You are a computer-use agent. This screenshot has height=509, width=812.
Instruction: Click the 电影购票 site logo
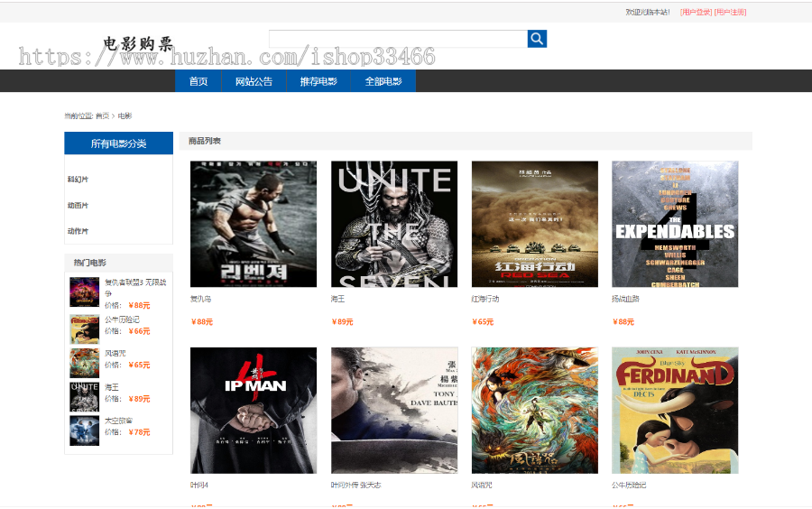pyautogui.click(x=138, y=44)
